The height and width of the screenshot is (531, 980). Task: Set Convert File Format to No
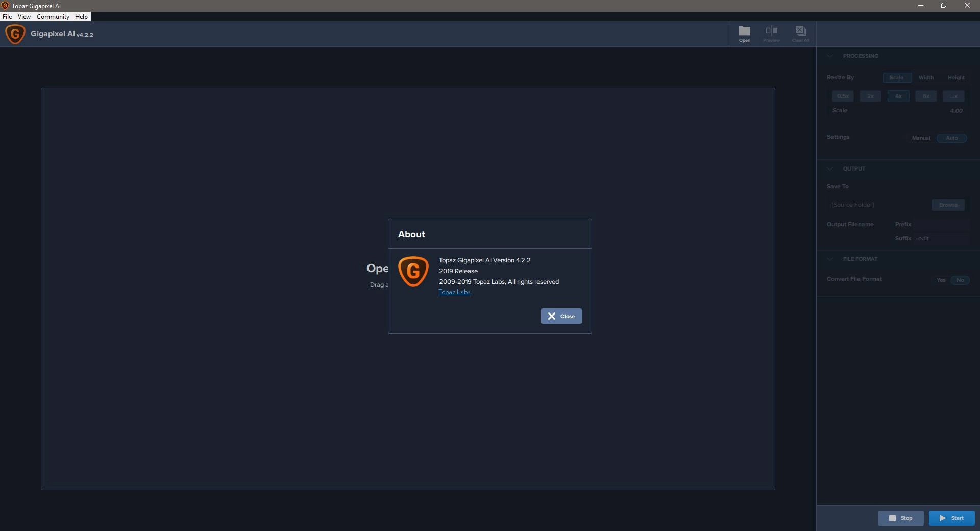pos(960,280)
